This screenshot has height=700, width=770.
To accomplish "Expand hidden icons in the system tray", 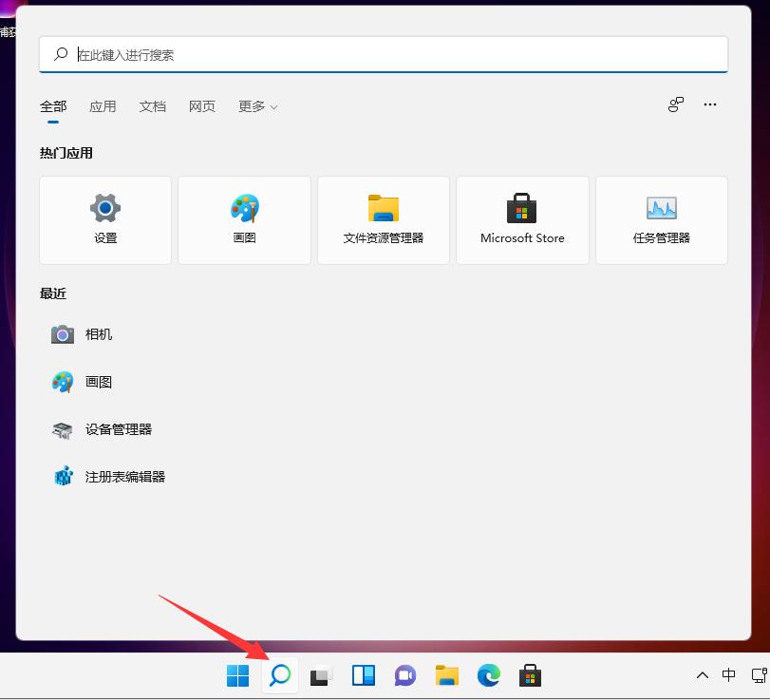I will tap(702, 675).
